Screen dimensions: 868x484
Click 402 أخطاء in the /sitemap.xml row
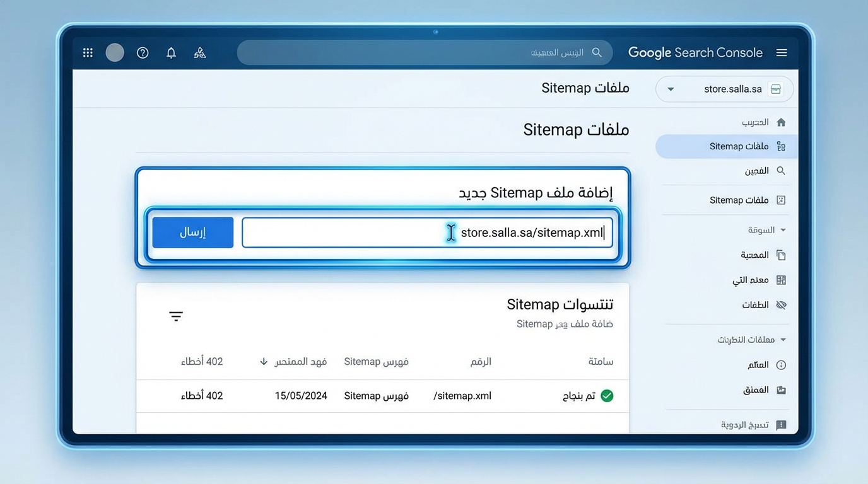coord(202,396)
